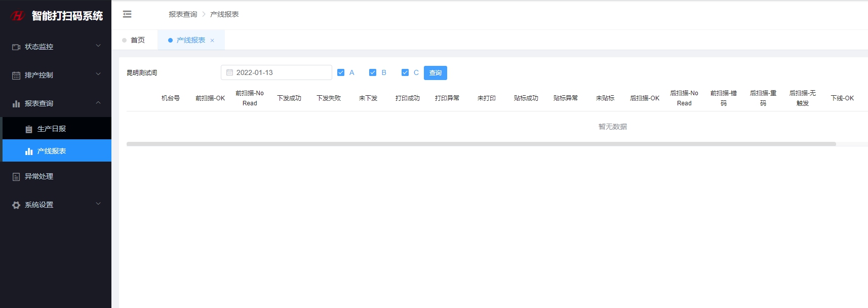Close the 产线报表 tab
868x308 pixels.
tap(212, 41)
